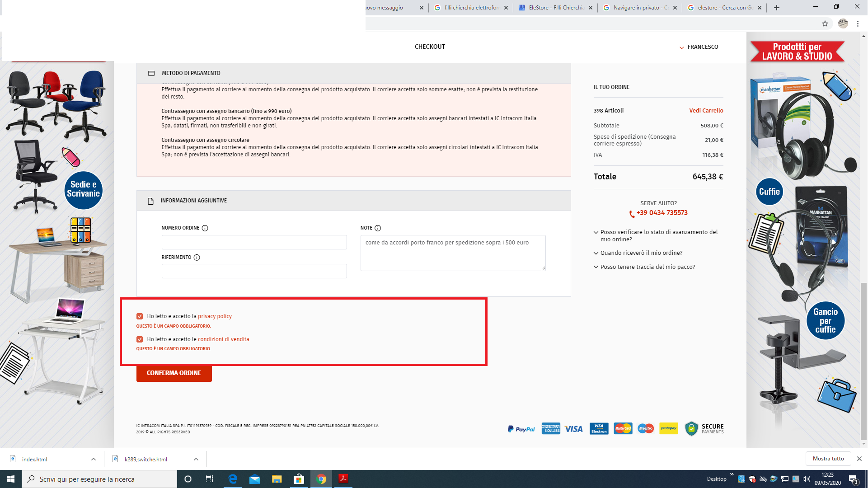Open Chrome three-dot menu

[x=858, y=23]
